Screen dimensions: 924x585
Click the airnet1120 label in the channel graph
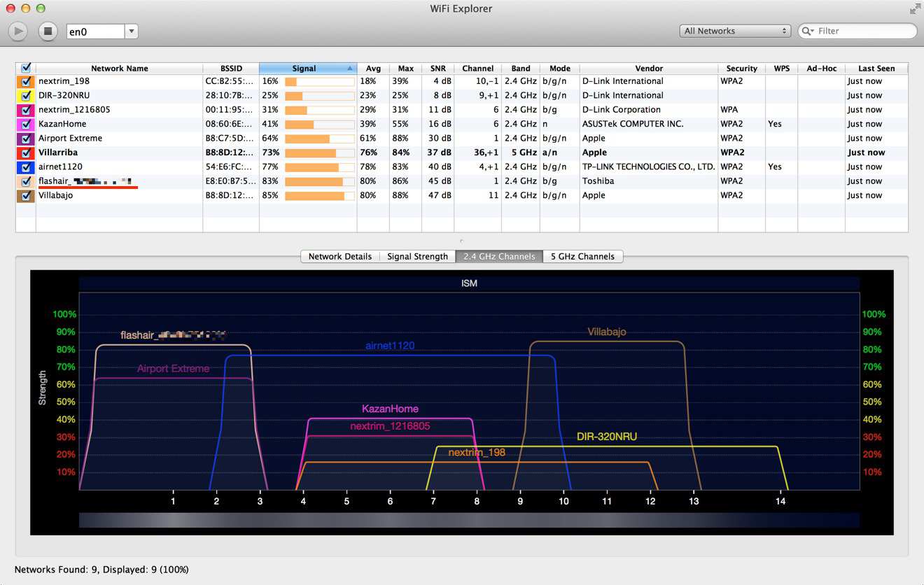point(390,346)
